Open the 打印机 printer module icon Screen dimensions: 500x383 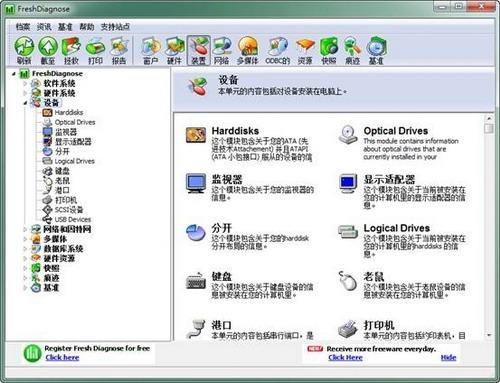(x=348, y=329)
